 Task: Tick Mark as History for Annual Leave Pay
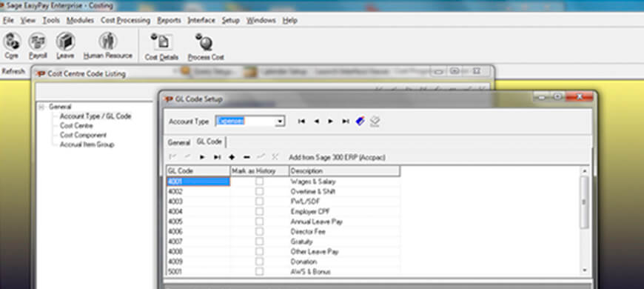[x=259, y=222]
